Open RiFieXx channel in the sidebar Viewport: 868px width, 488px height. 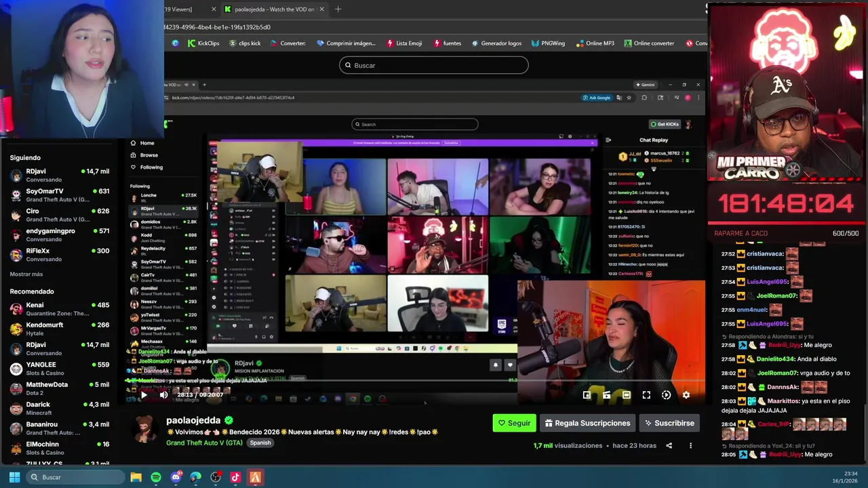[60, 254]
